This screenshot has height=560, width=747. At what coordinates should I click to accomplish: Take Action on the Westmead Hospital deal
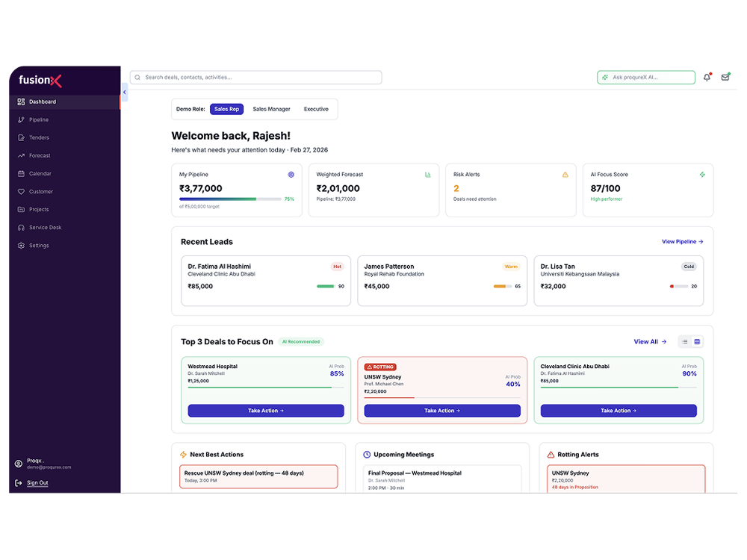(266, 411)
